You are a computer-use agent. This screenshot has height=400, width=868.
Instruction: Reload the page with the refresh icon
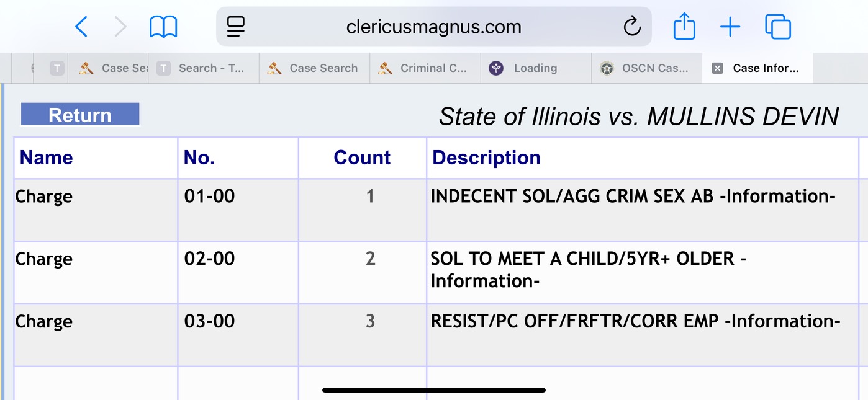tap(631, 27)
